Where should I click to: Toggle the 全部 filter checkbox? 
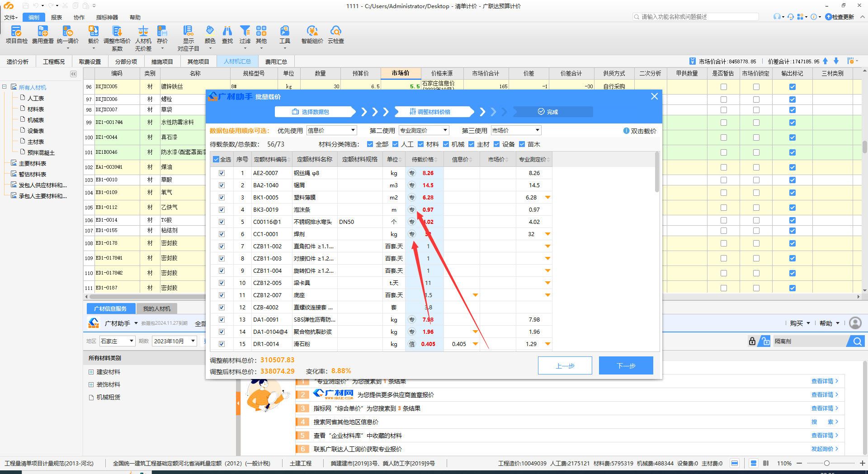(370, 144)
